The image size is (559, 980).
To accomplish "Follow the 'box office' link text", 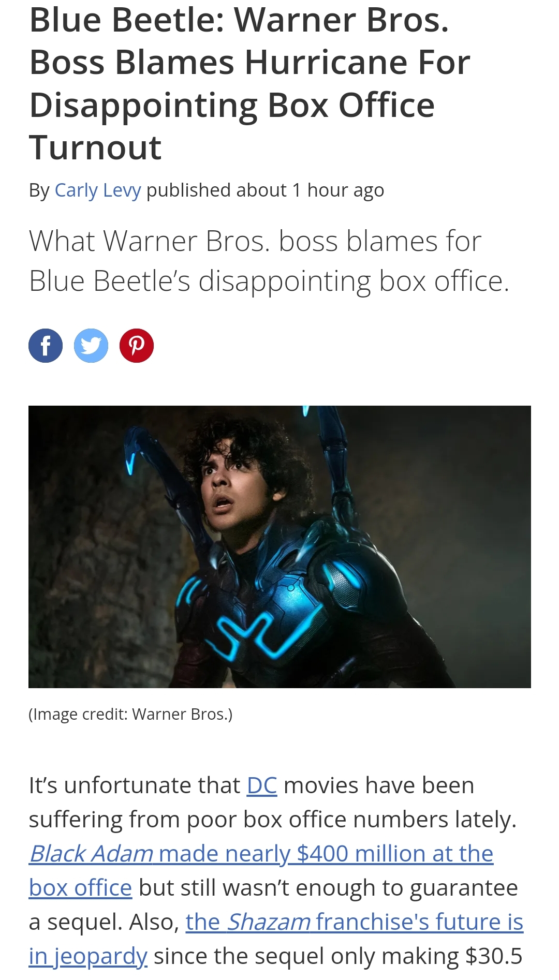I will [x=80, y=887].
